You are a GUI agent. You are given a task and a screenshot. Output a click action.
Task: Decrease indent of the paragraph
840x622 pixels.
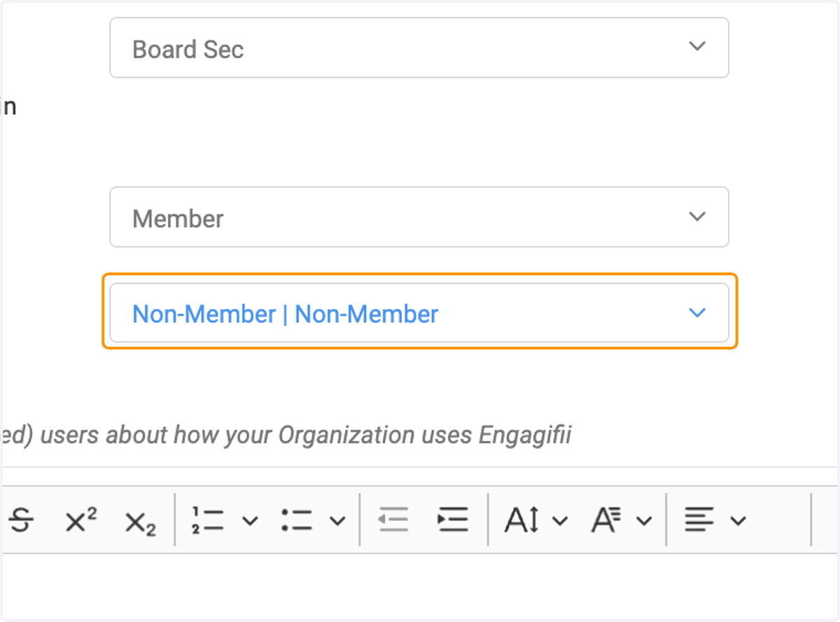coord(393,520)
